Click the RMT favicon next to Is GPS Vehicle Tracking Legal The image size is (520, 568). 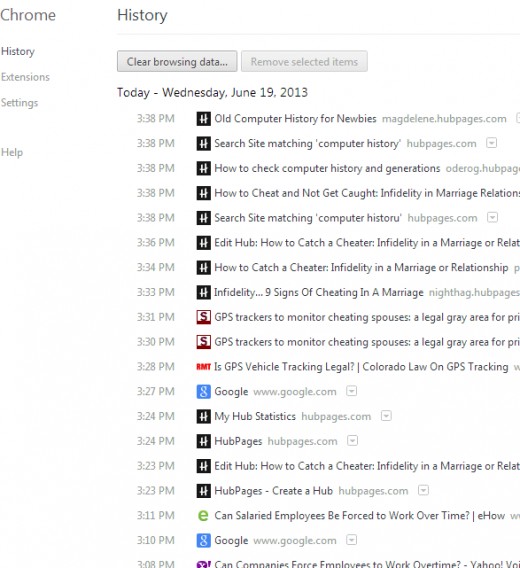203,367
